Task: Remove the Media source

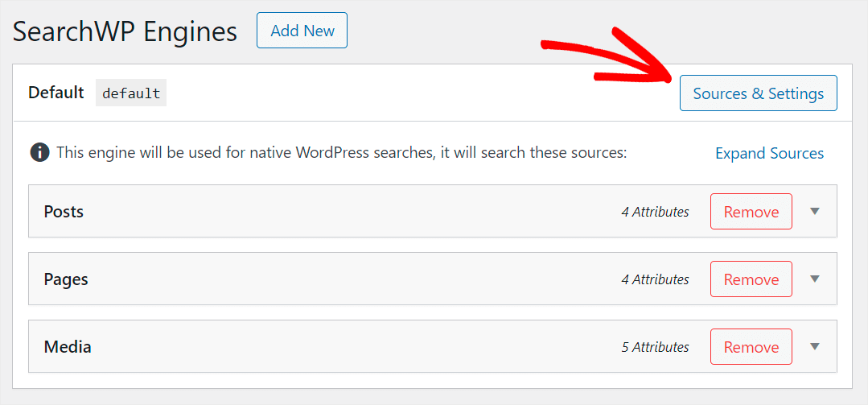Action: (751, 346)
